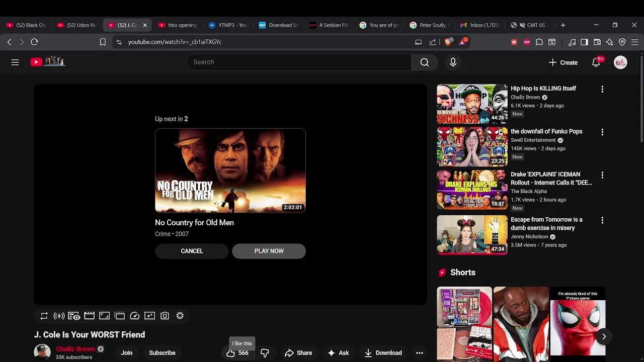Take a screenshot with the camera icon
644x362 pixels.
point(165,316)
